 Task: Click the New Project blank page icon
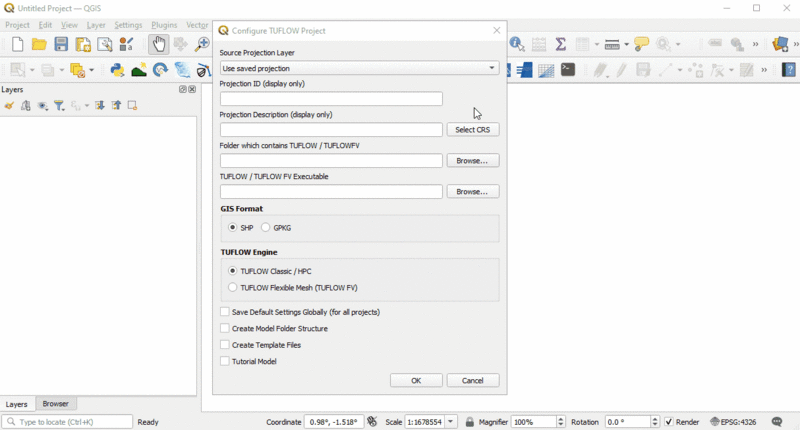click(x=17, y=45)
